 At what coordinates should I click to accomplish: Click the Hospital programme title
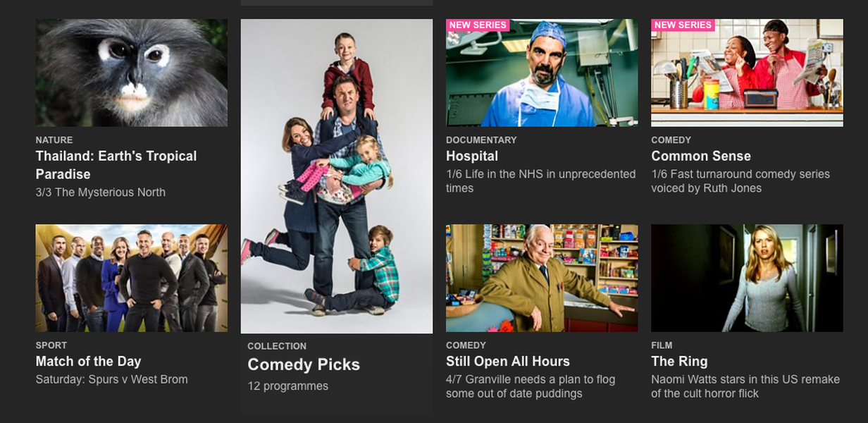[472, 156]
